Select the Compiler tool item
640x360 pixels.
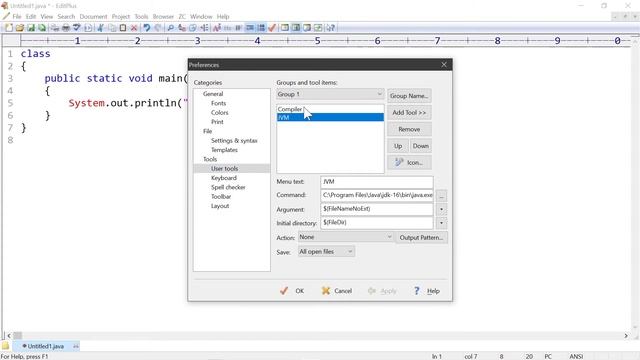click(x=330, y=109)
